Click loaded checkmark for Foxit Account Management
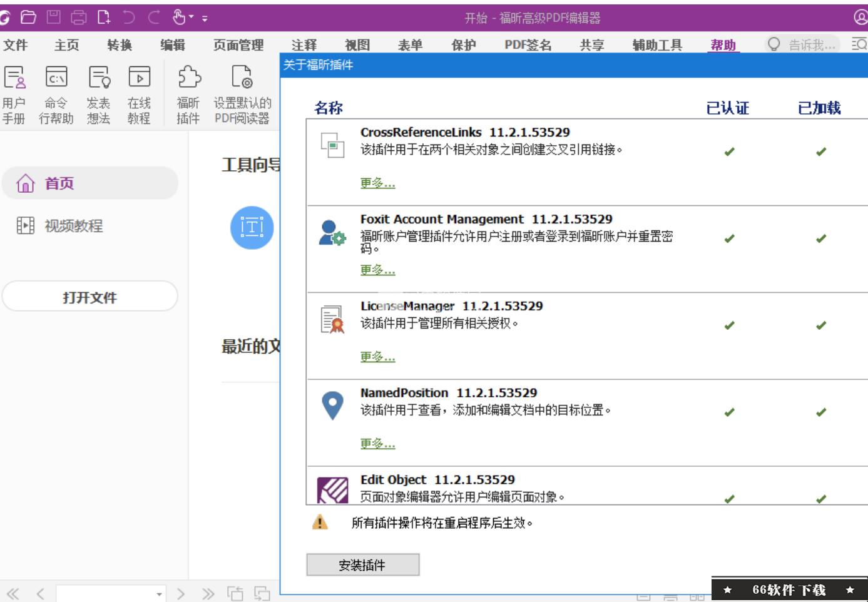This screenshot has width=868, height=602. 821,238
